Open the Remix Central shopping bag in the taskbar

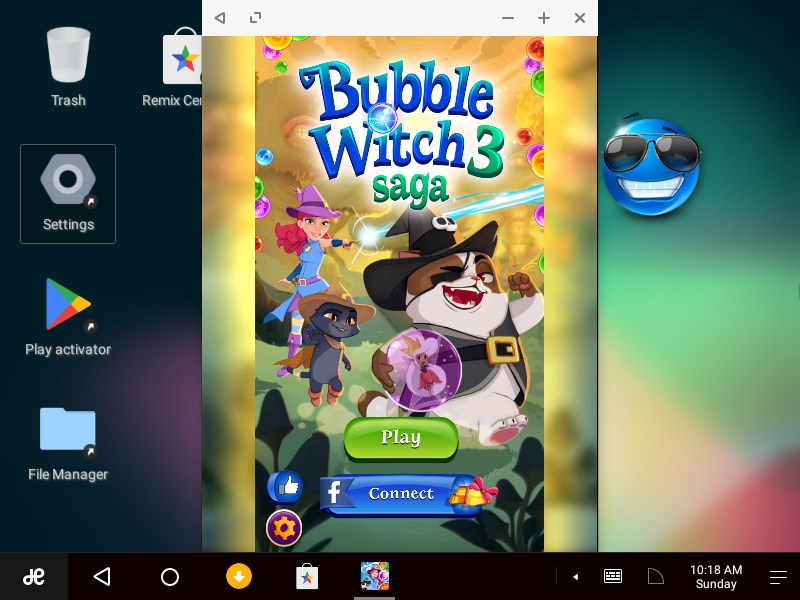307,577
